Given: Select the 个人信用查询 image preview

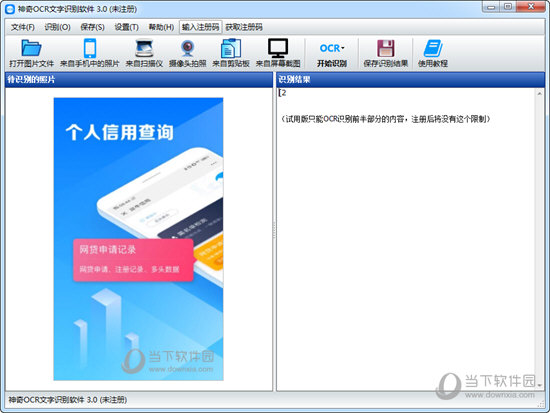Looking at the screenshot, I should coord(139,239).
